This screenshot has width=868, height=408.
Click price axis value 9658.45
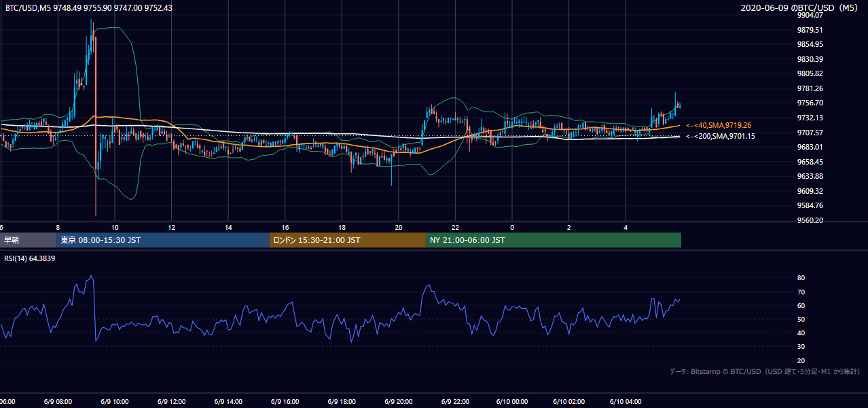click(811, 162)
